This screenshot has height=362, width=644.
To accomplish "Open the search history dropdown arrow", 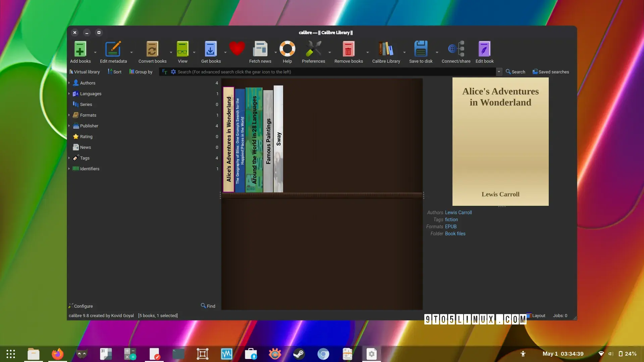I will click(499, 72).
